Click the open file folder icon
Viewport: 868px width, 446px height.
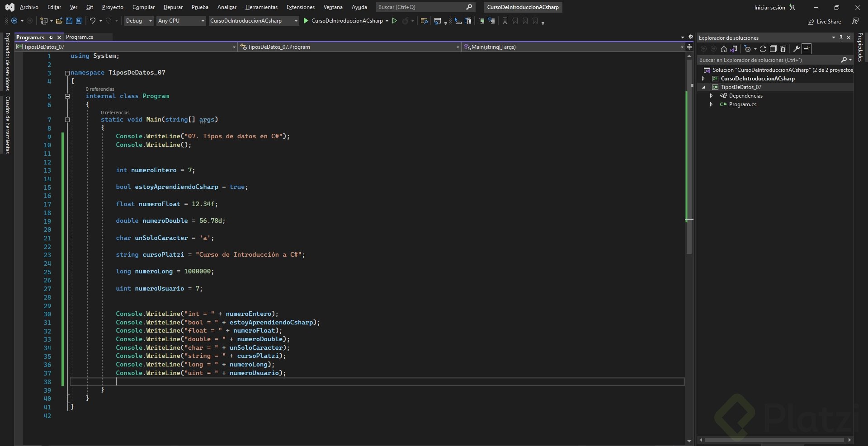coord(59,21)
